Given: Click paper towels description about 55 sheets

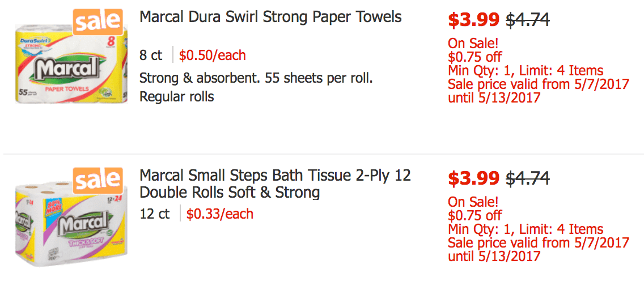Looking at the screenshot, I should pos(256,78).
